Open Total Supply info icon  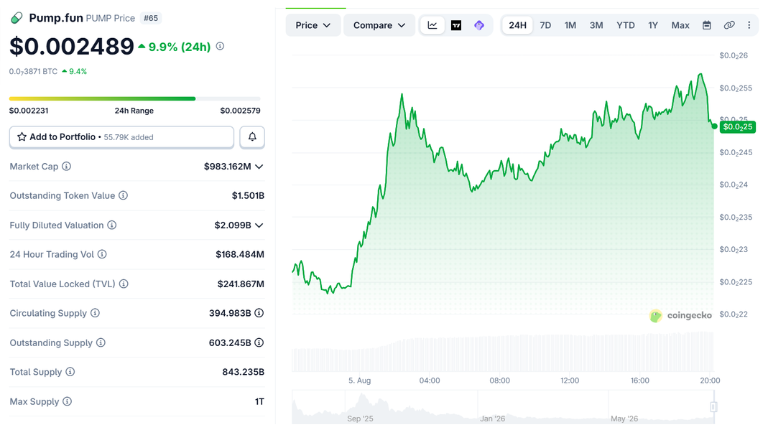(70, 372)
